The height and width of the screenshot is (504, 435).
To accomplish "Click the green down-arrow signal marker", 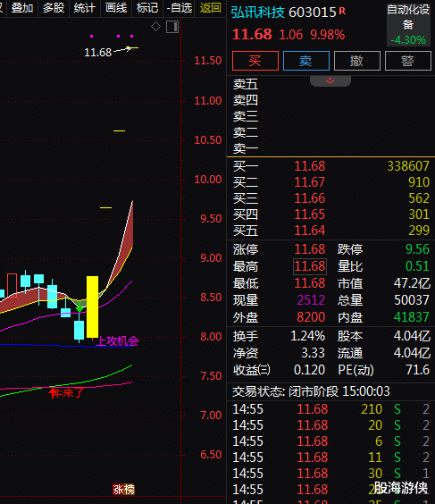I will click(x=79, y=307).
